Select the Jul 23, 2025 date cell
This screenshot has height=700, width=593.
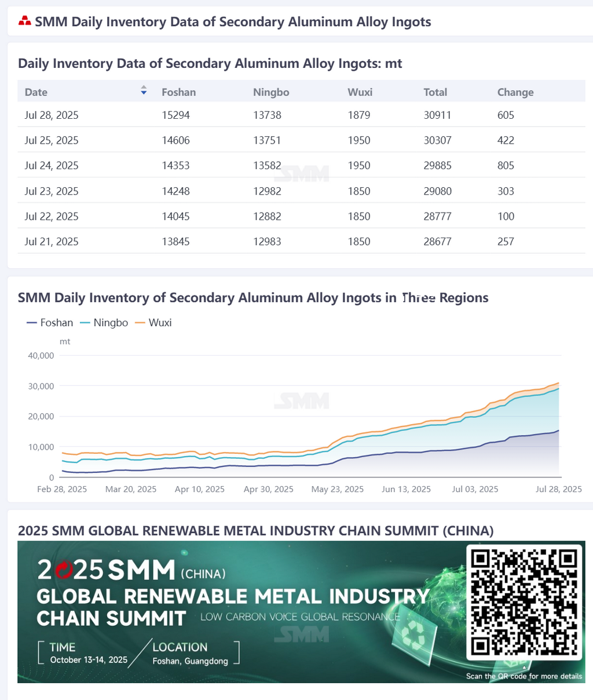52,191
